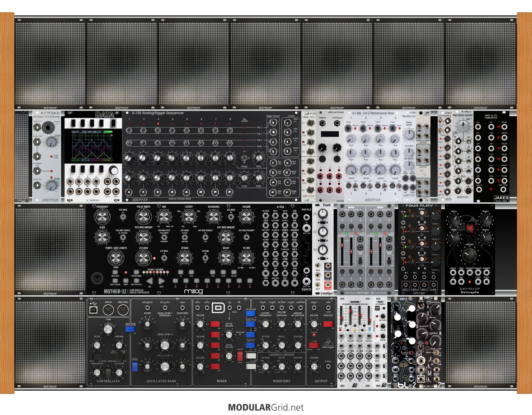Click the MIDI DIN socket on the Mother-32
This screenshot has height=415, width=532.
[97, 278]
